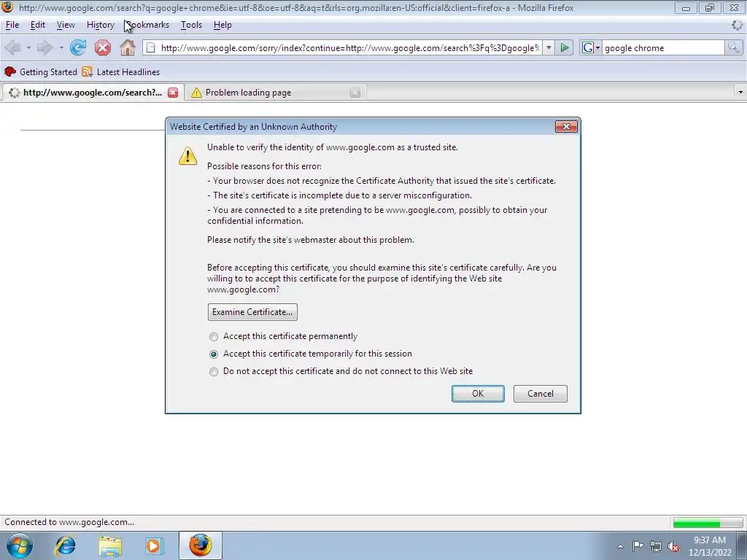747x560 pixels.
Task: Click the google chrome search field
Action: [x=663, y=47]
